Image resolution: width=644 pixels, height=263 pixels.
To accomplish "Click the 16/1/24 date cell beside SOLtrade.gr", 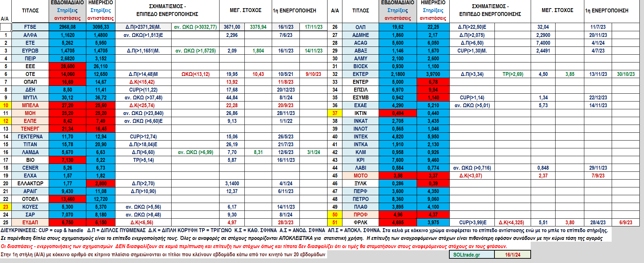I will (513, 254).
